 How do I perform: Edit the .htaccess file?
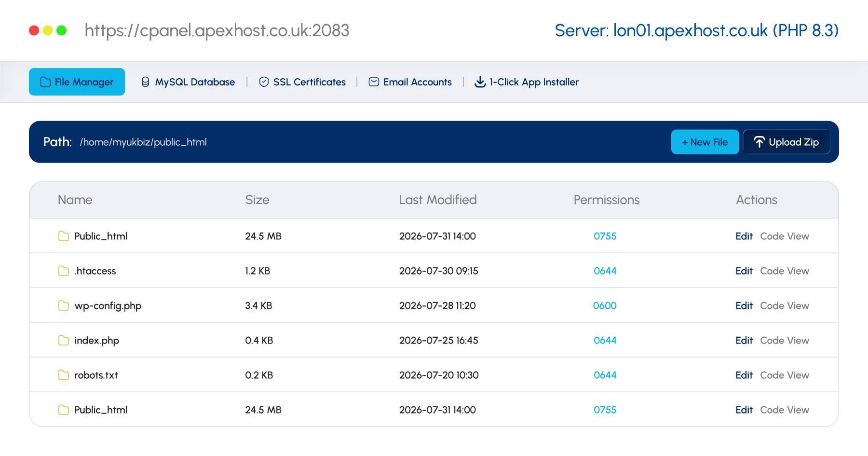[x=744, y=271]
